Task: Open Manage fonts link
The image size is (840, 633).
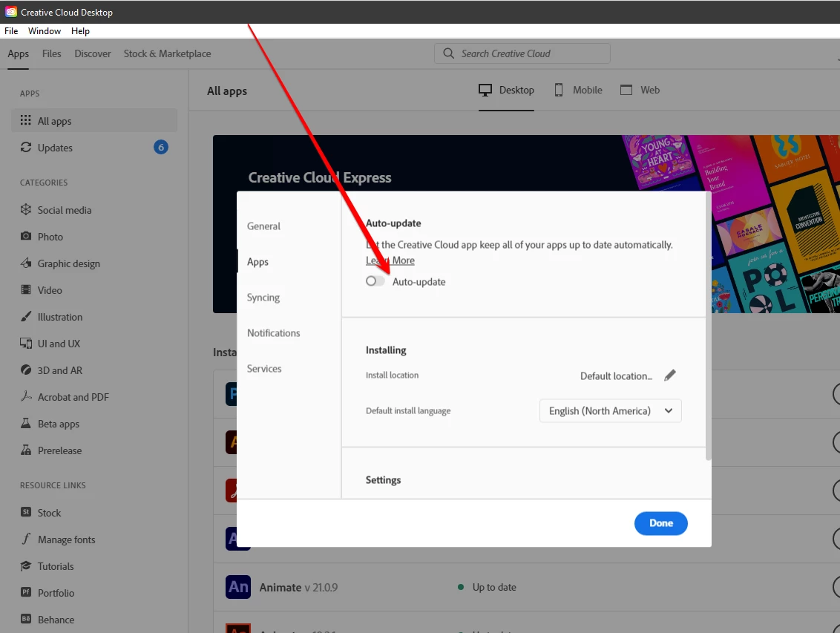Action: (x=67, y=539)
